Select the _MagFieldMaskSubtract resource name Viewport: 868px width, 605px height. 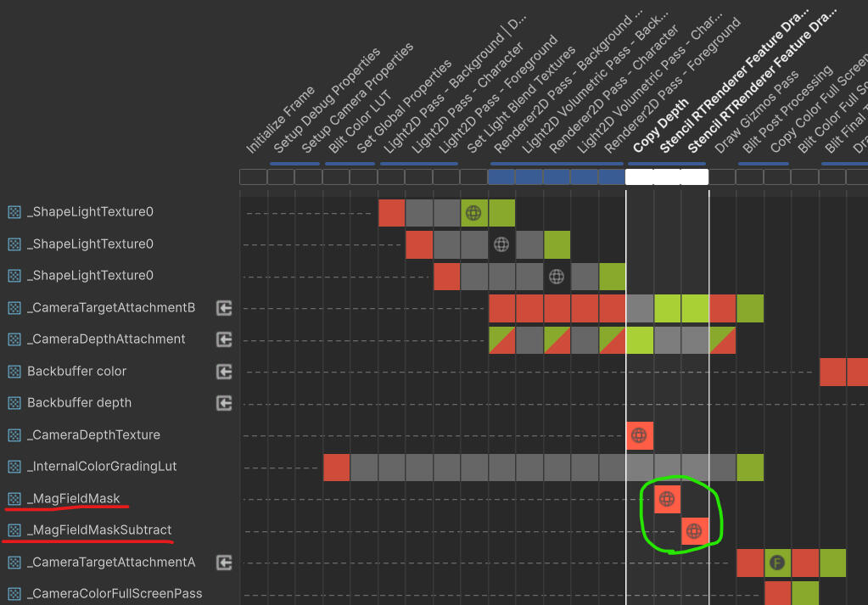click(99, 530)
